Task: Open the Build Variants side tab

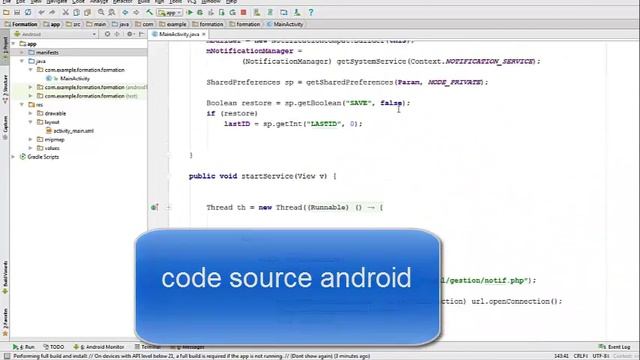Action: pyautogui.click(x=5, y=277)
